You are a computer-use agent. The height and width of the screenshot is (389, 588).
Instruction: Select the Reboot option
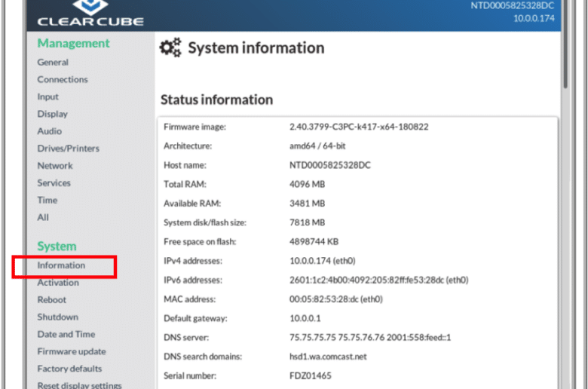tap(51, 300)
